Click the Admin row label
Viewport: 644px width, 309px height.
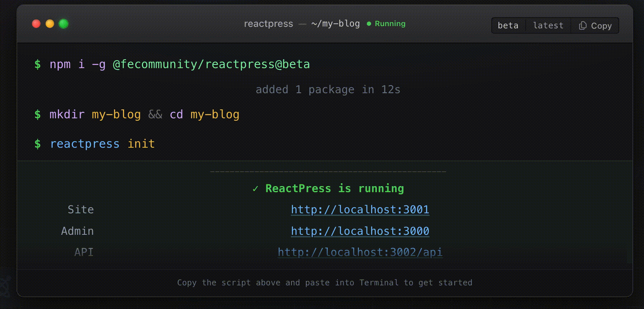tap(77, 231)
